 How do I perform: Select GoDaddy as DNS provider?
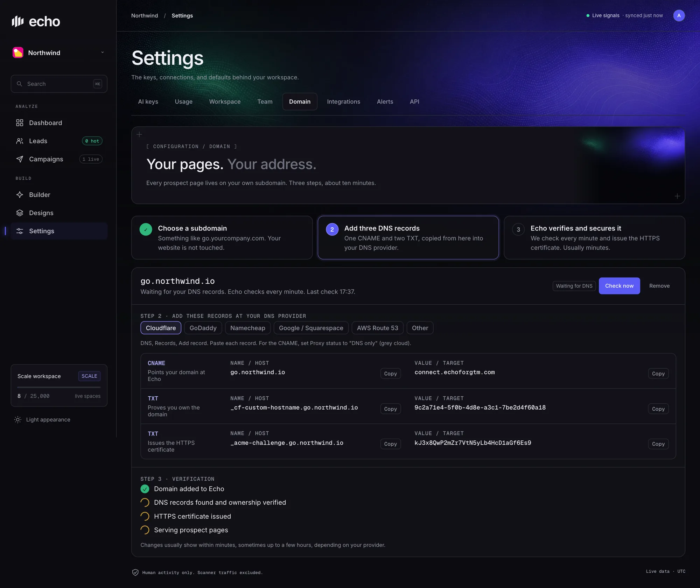pyautogui.click(x=203, y=328)
